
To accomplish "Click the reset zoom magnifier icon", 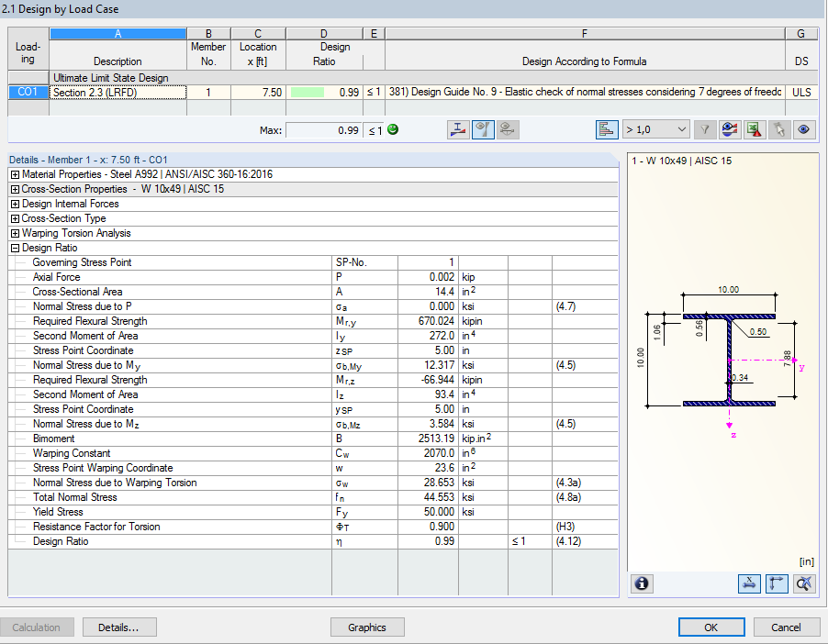I will [804, 583].
